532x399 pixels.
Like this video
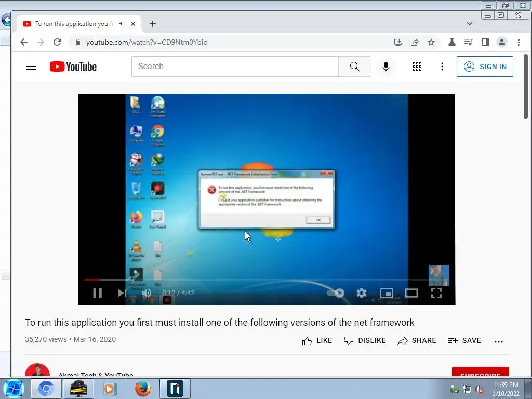[317, 341]
